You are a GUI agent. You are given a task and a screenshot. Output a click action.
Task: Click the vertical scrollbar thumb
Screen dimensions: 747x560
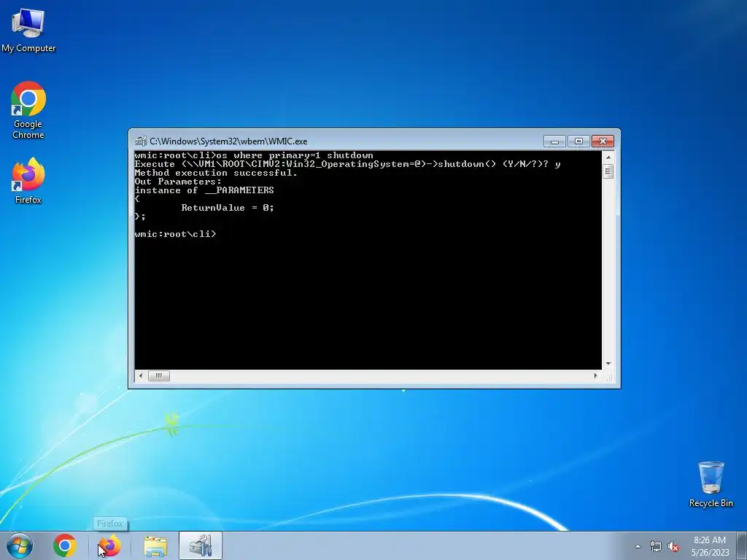608,171
